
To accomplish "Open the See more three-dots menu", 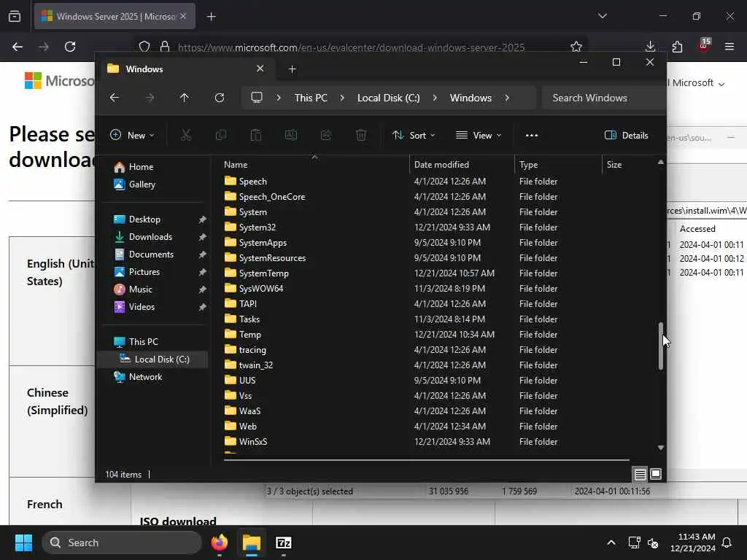I will (x=532, y=135).
